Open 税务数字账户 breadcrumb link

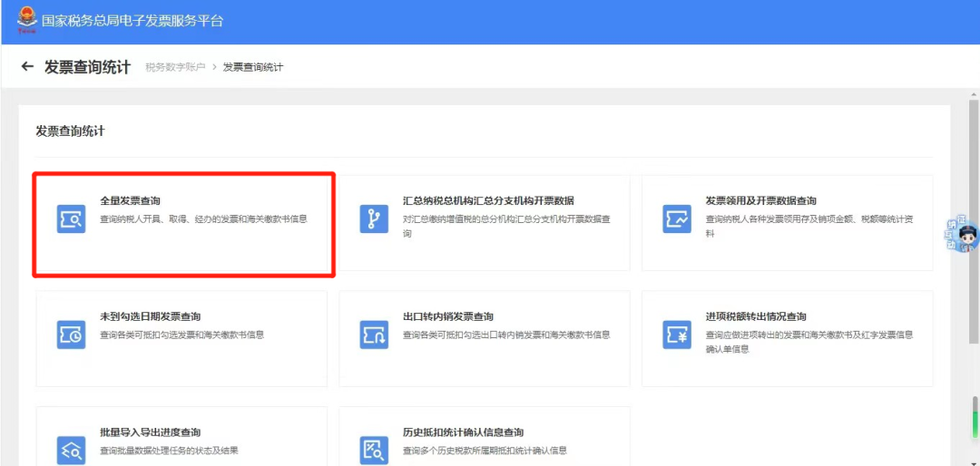pos(175,68)
